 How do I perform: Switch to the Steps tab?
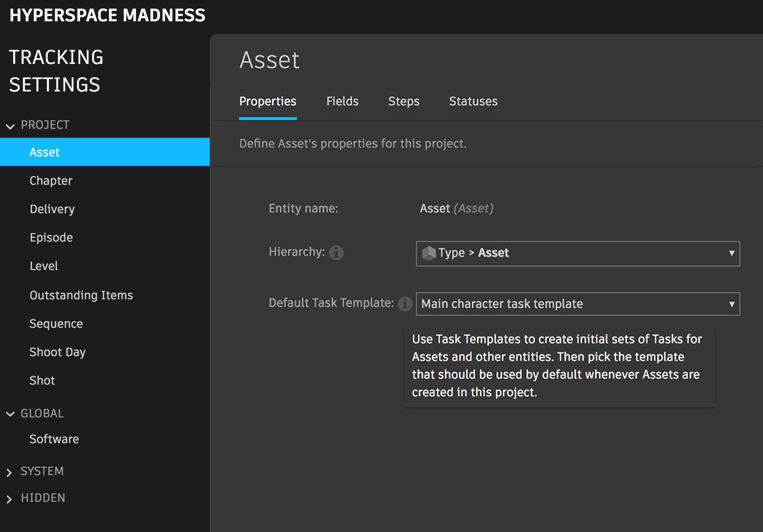point(404,102)
